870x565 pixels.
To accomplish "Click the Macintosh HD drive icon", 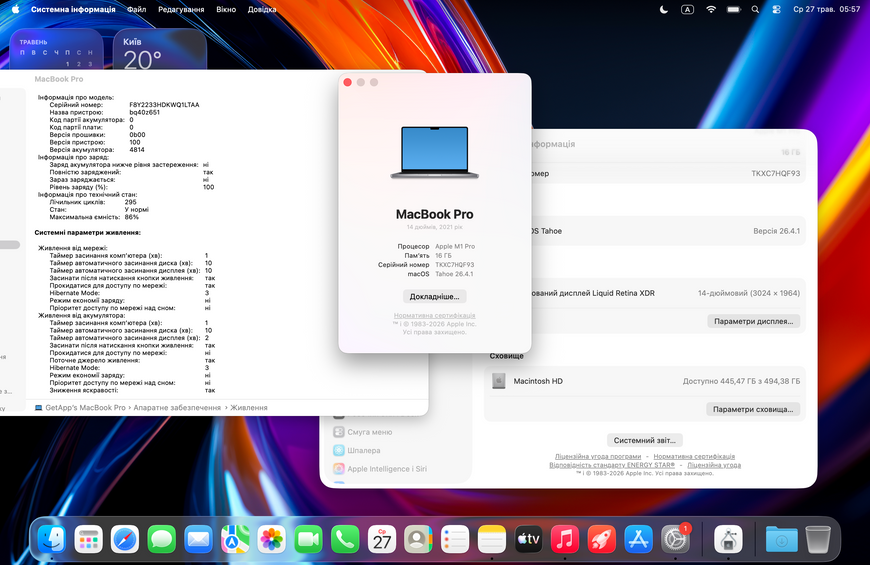I will pos(498,381).
